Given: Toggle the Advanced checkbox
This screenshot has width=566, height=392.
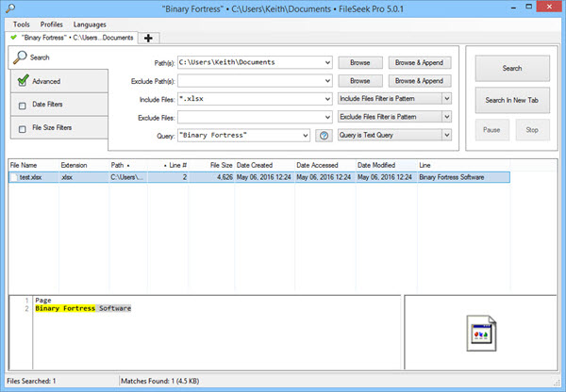Looking at the screenshot, I should 23,80.
